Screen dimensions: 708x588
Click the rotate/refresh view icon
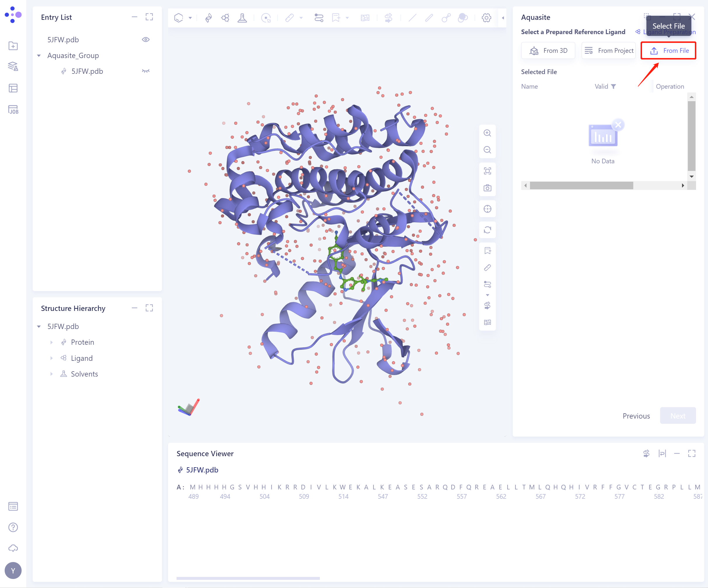coord(487,230)
